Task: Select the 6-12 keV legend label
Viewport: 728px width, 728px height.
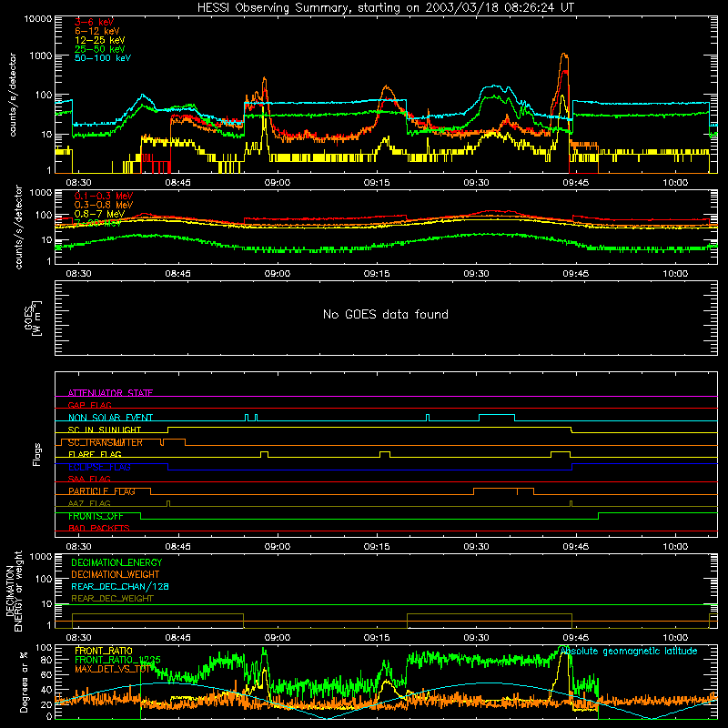Action: (97, 31)
